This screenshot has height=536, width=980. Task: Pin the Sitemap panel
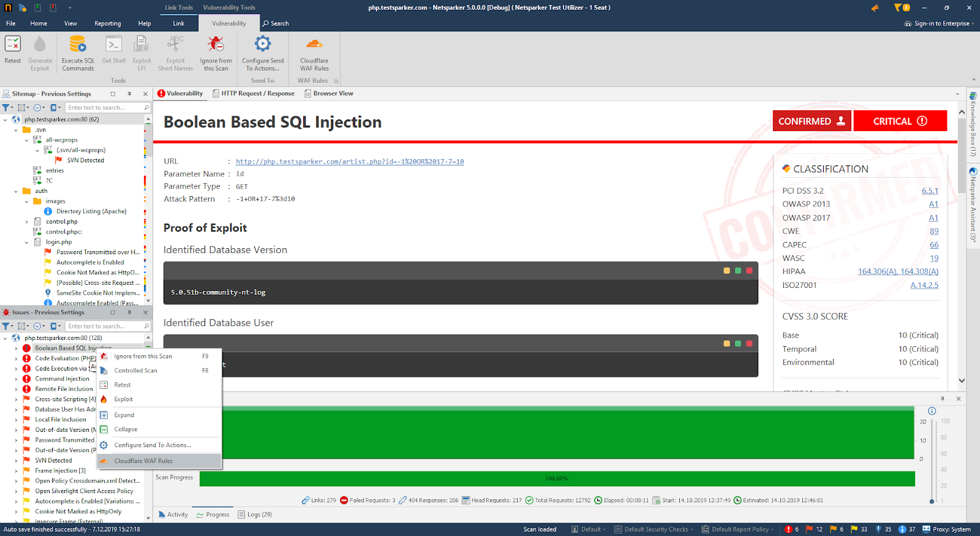pos(129,94)
